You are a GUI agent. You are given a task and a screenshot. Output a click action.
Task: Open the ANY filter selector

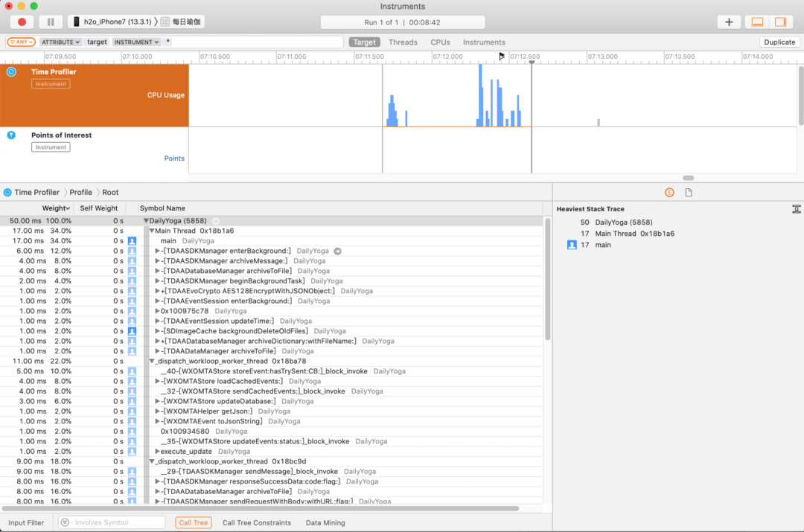pos(22,42)
